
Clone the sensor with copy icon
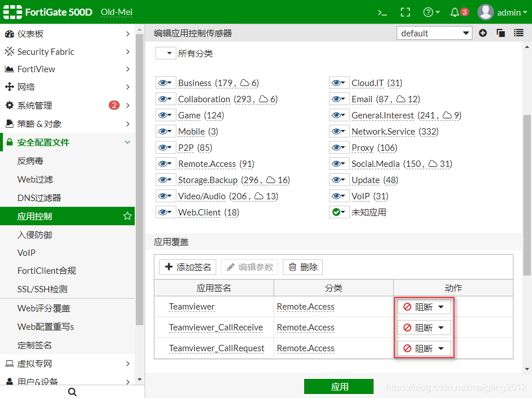[501, 33]
